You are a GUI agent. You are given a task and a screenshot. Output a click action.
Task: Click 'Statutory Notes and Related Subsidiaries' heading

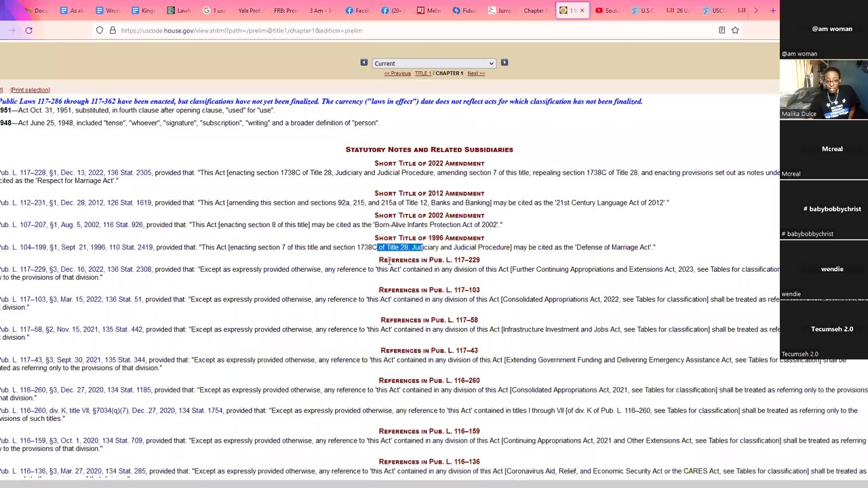click(x=429, y=150)
